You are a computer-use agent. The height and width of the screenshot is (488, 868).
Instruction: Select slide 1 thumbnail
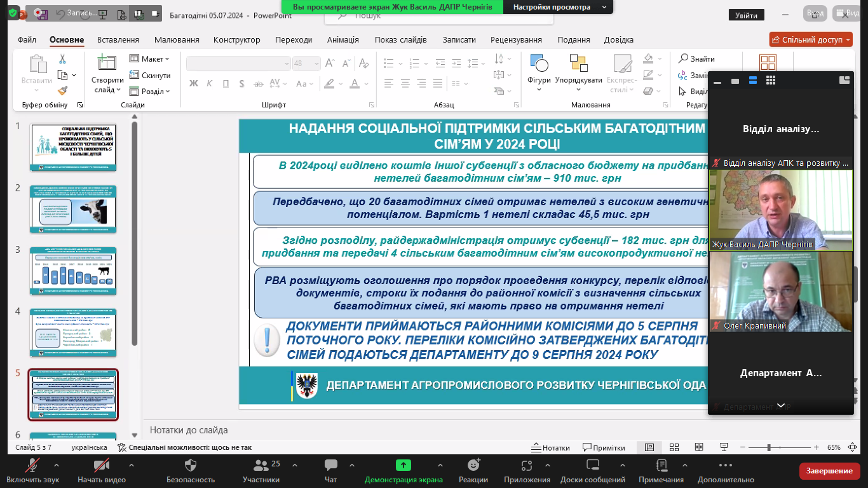click(73, 147)
